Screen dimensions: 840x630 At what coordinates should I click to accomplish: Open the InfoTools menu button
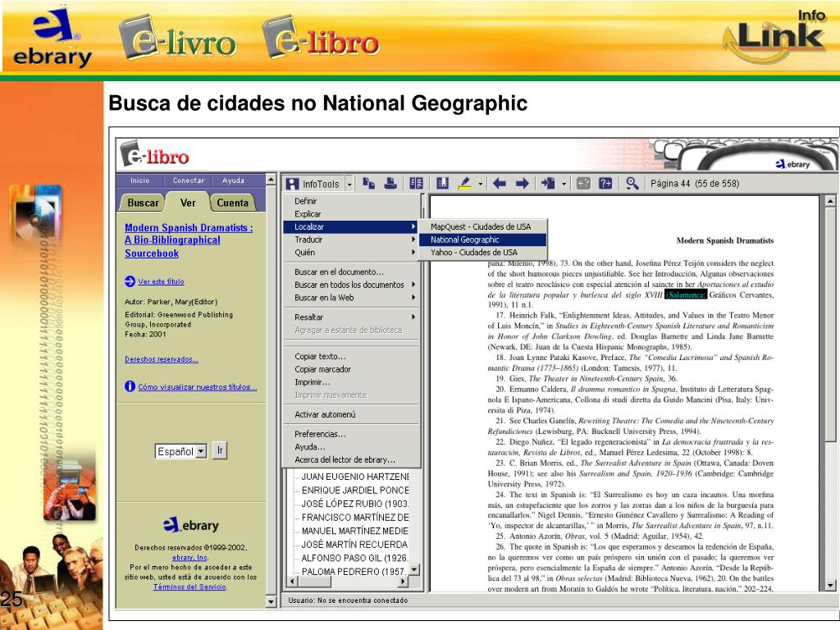(x=313, y=184)
